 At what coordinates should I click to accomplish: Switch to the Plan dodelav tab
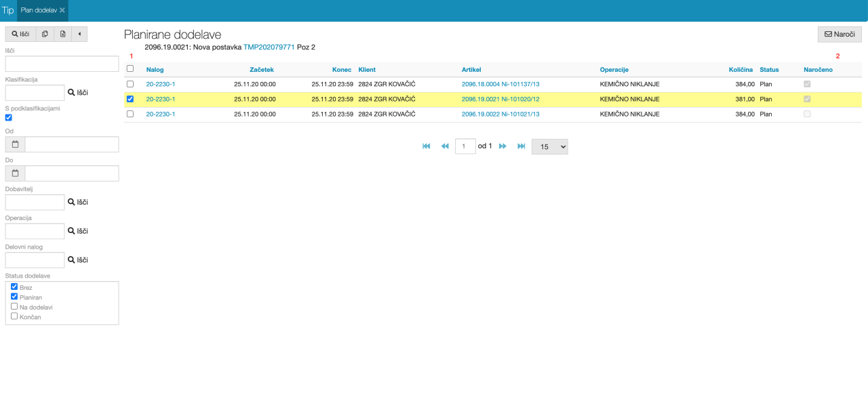(x=39, y=11)
